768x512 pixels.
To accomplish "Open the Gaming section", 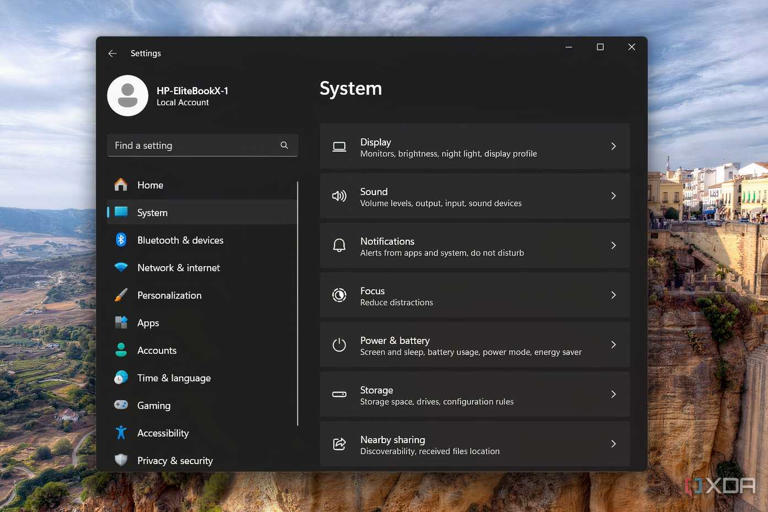I will 201,405.
